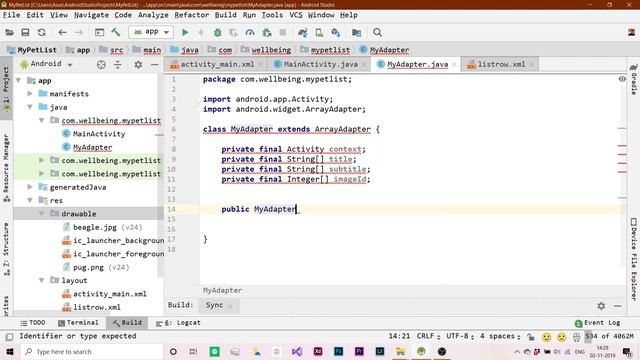This screenshot has width=640, height=360.
Task: Click the Forward navigation arrow
Action: point(79,32)
